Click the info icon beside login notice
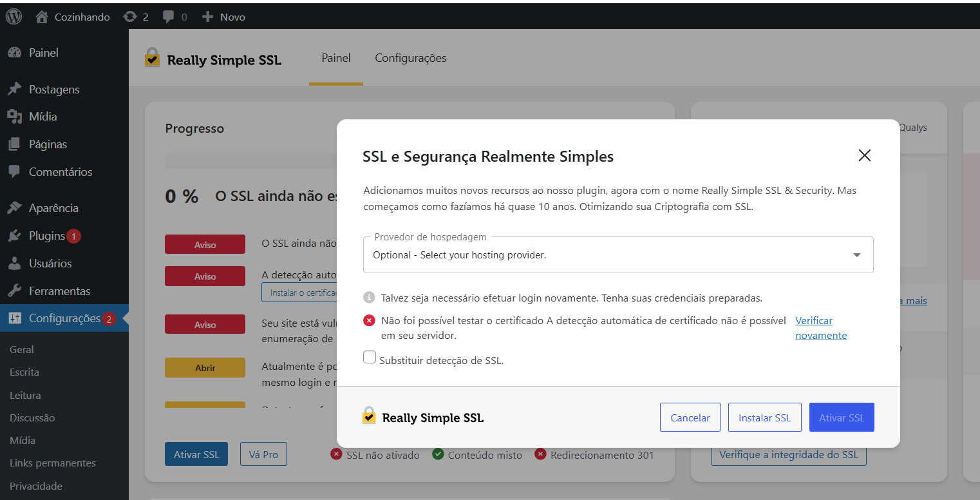 tap(369, 298)
